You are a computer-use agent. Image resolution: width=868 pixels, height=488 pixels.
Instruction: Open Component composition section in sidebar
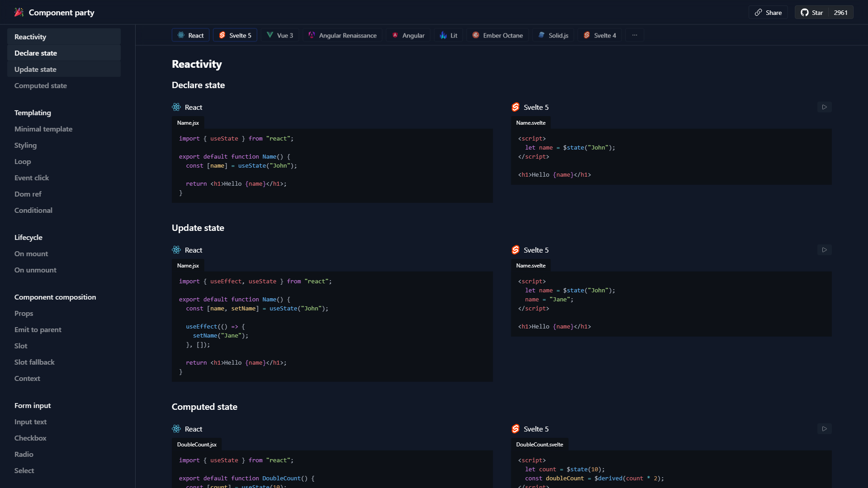coord(64,297)
